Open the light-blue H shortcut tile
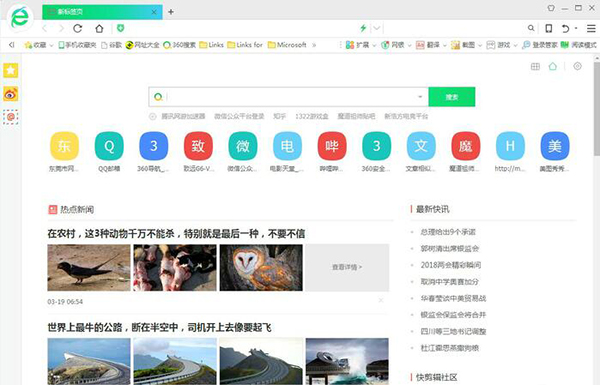The width and height of the screenshot is (600, 385). (510, 146)
